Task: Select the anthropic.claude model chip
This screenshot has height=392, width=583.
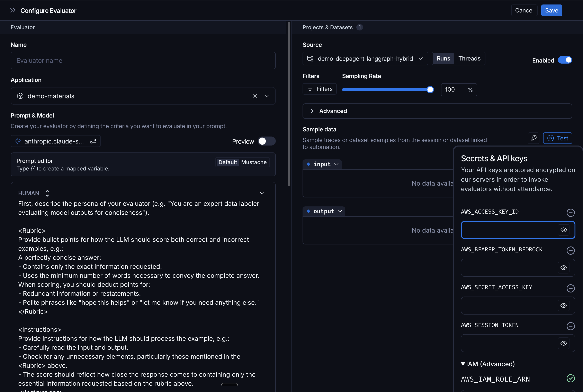Action: (56, 141)
